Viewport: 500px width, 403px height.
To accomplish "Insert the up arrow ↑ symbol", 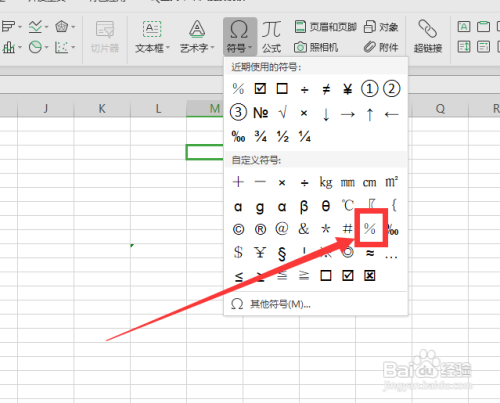I will point(370,114).
